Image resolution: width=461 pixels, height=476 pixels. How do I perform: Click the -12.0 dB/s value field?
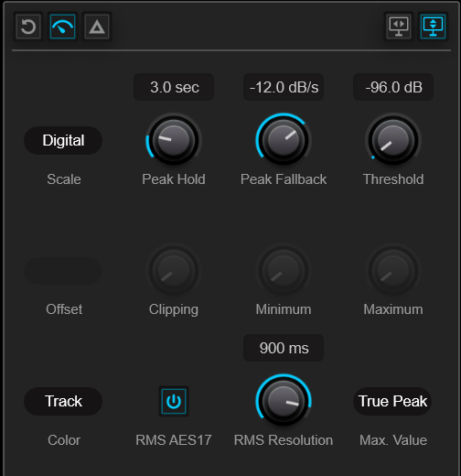pos(284,87)
